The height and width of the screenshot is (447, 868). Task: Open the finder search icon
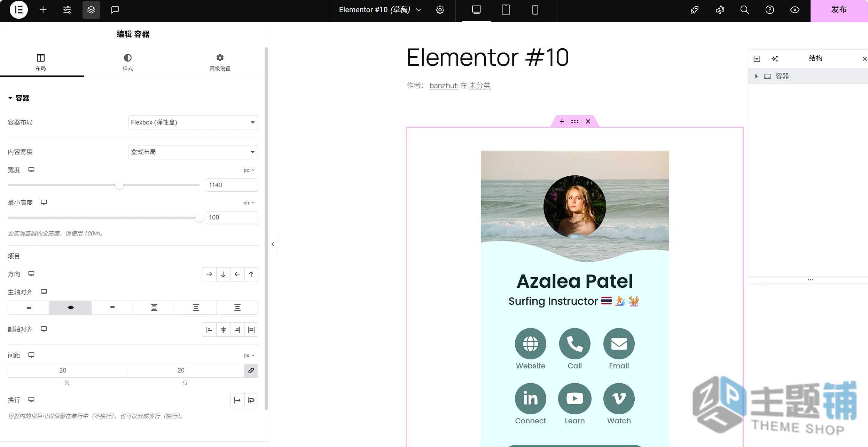point(745,10)
